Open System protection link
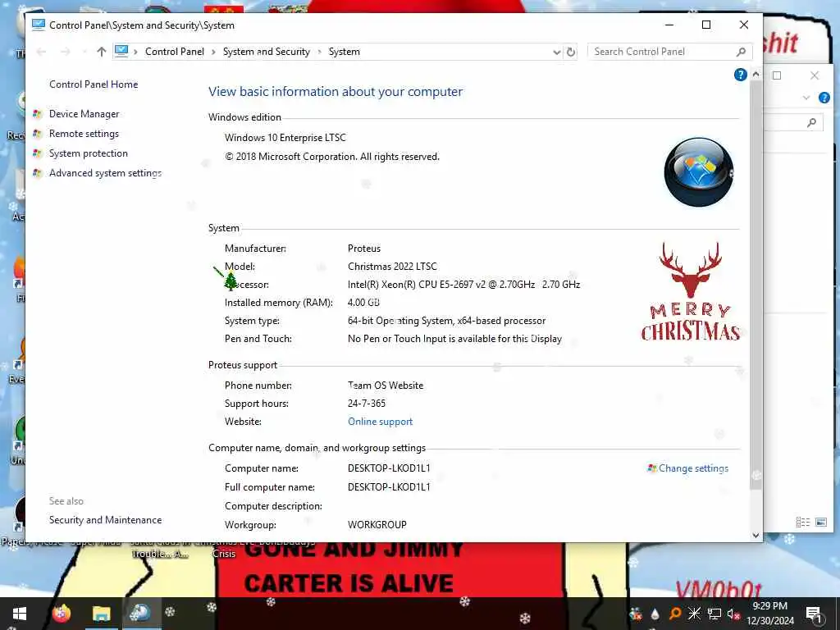The height and width of the screenshot is (630, 840). [x=89, y=153]
